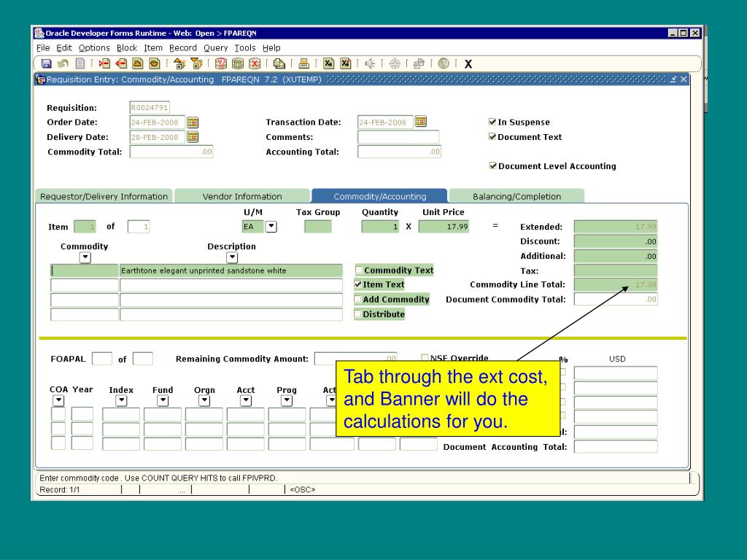Click the toolbar icon left of Help
747x560 pixels.
pyautogui.click(x=419, y=63)
